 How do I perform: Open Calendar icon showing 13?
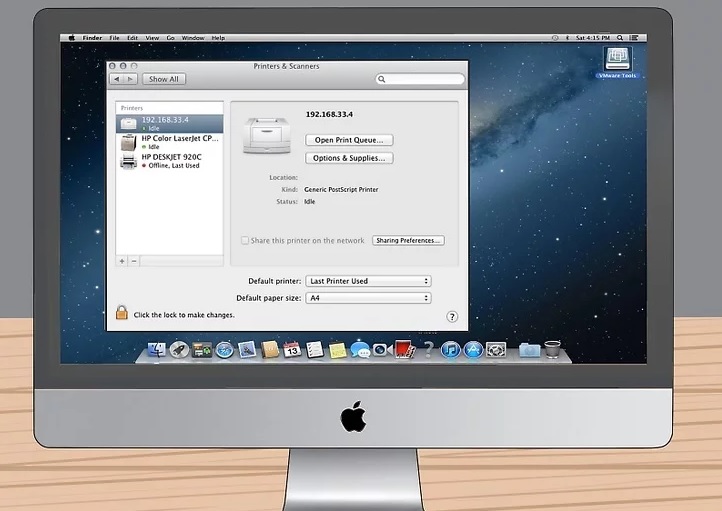point(292,350)
